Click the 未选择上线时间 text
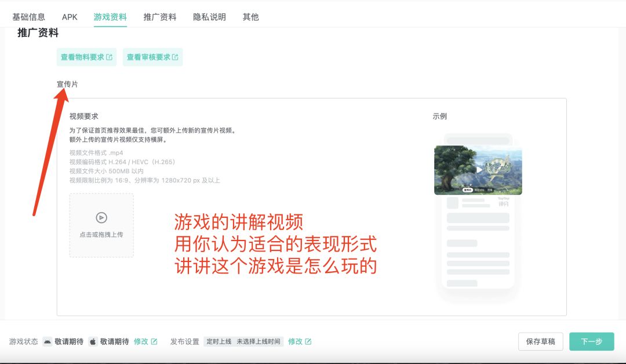This screenshot has height=364, width=626. tap(259, 341)
